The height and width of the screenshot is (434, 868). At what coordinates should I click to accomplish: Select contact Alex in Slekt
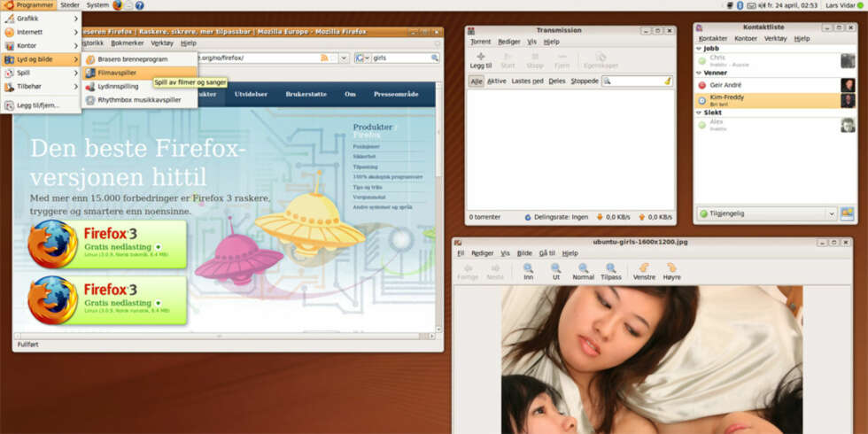coord(775,125)
